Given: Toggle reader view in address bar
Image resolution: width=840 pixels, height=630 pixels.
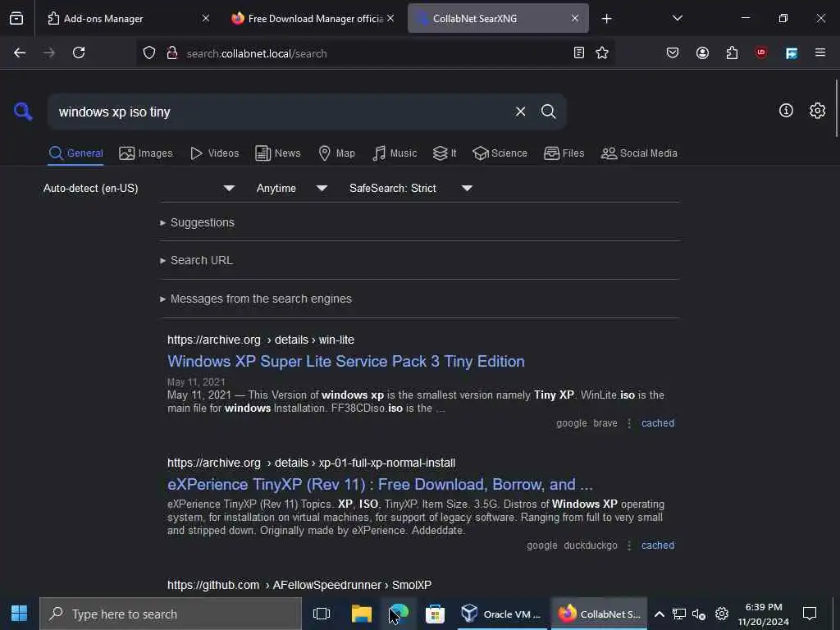Looking at the screenshot, I should tap(578, 52).
